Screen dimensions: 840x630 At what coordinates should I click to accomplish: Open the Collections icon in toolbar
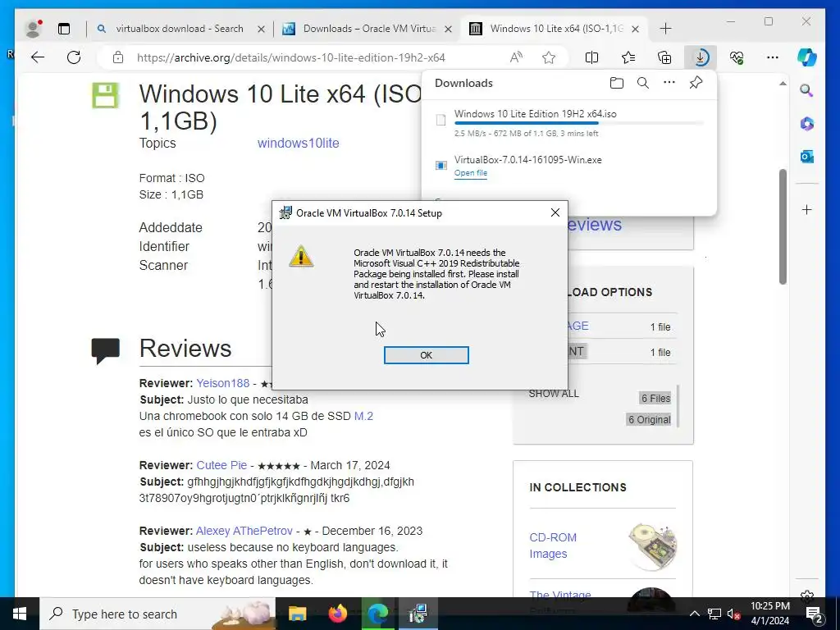664,57
